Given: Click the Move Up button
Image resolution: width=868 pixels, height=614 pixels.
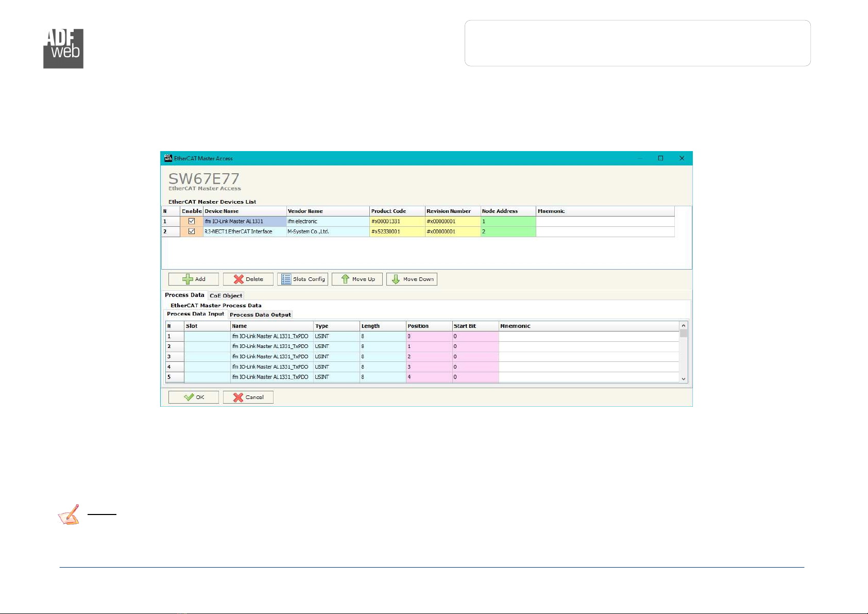Looking at the screenshot, I should (358, 279).
